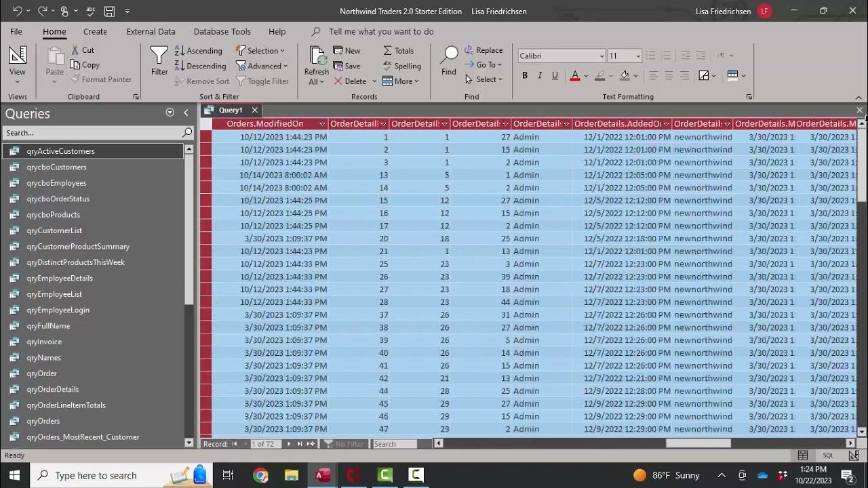Sort records Descending
The width and height of the screenshot is (868, 488).
[200, 66]
